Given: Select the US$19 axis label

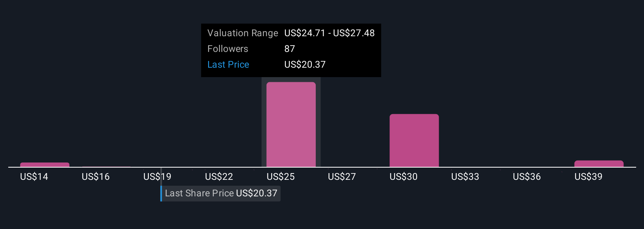Looking at the screenshot, I should tap(157, 177).
